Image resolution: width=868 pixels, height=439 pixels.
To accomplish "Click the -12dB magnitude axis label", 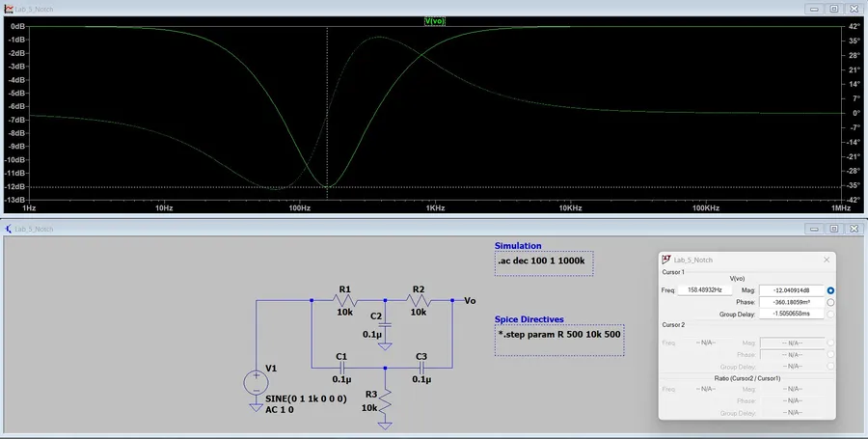I will tap(15, 186).
